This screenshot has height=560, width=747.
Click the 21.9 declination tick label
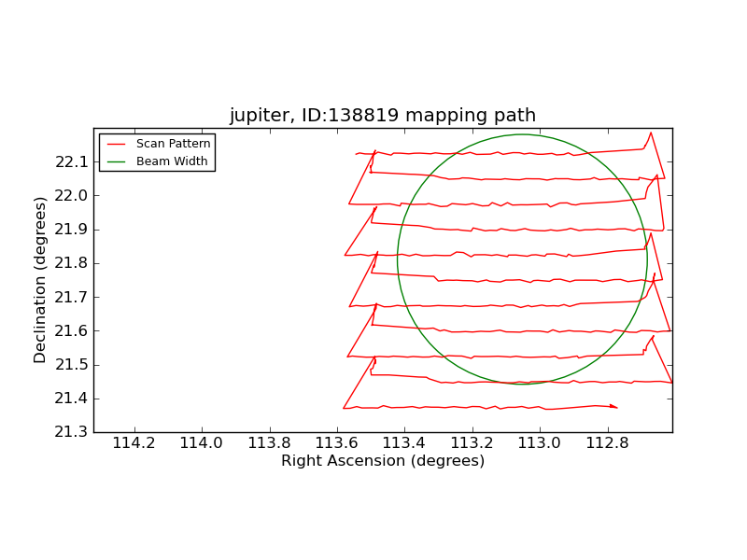click(x=72, y=230)
